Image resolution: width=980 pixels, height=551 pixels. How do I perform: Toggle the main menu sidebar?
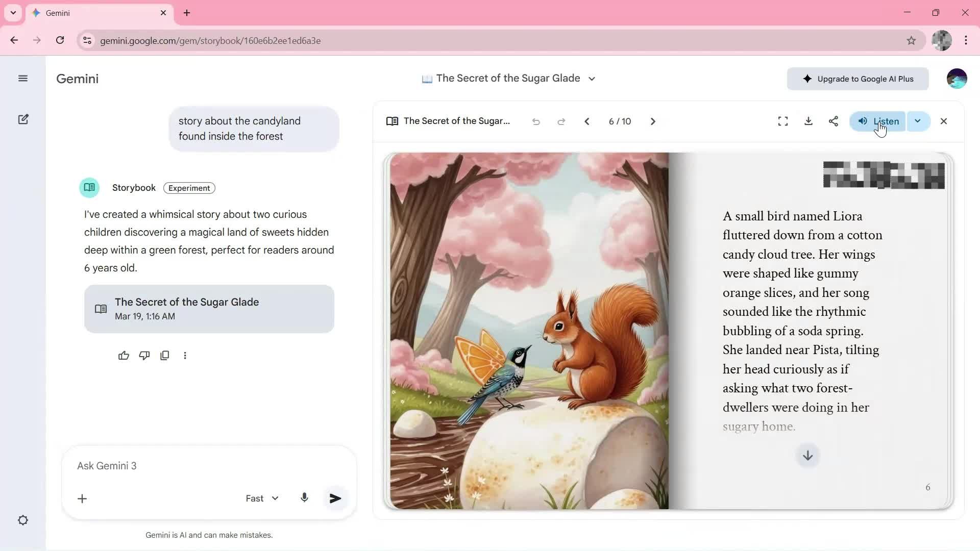pyautogui.click(x=23, y=79)
